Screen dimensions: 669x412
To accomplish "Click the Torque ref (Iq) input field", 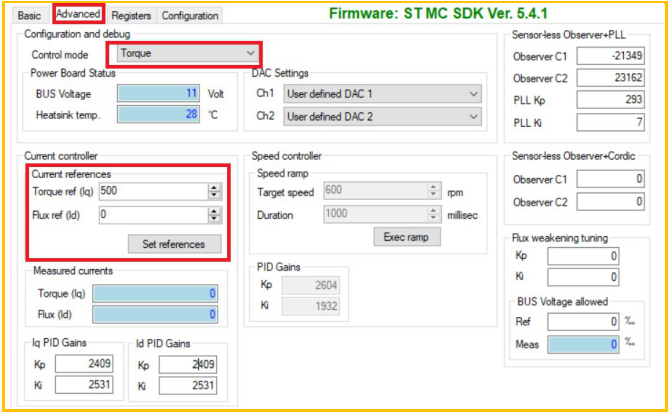I will click(x=152, y=191).
